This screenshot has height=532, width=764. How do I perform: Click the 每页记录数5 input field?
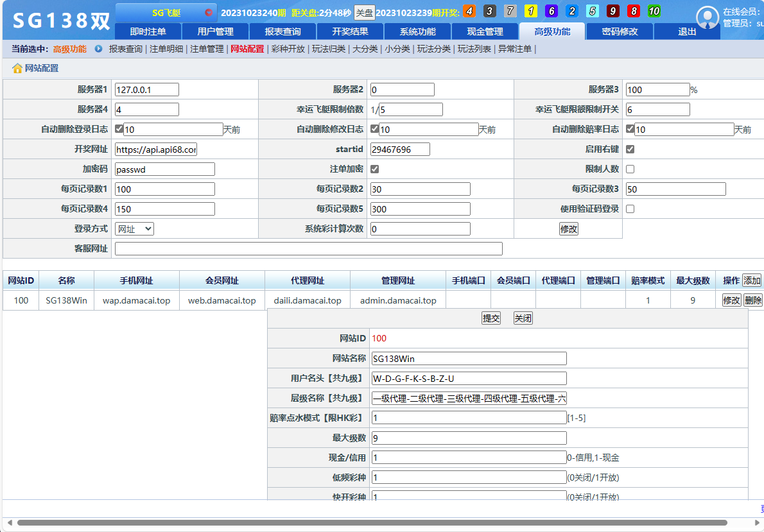tap(420, 209)
